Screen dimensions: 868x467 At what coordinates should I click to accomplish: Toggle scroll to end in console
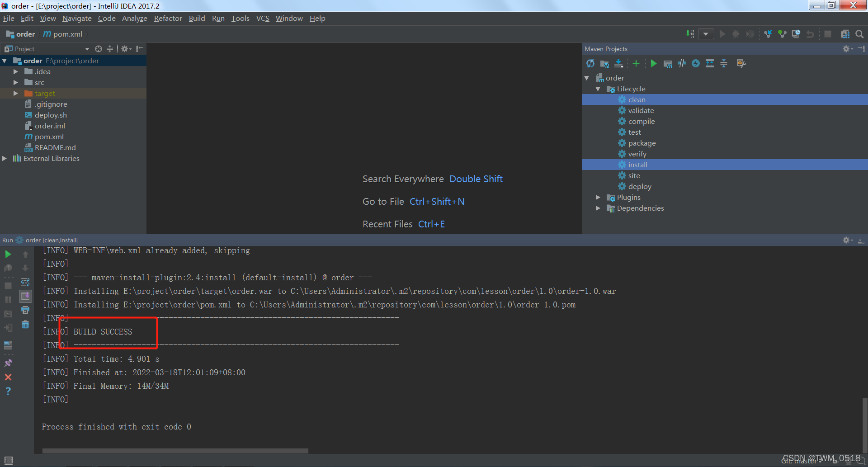25,296
